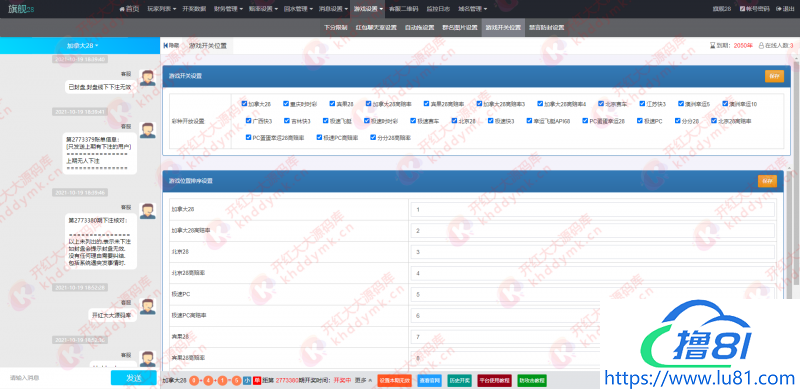The image size is (800, 389).
Task: Click the 在线人数 user icon
Action: tap(762, 45)
